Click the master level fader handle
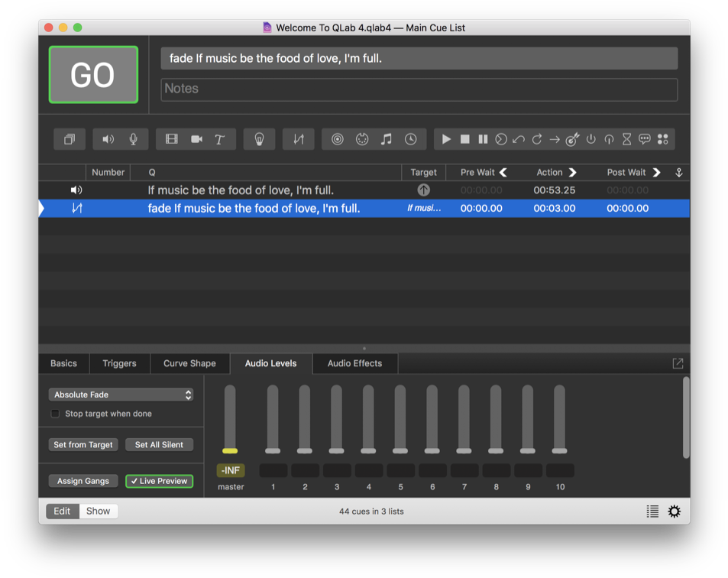The height and width of the screenshot is (578, 728). 230,450
